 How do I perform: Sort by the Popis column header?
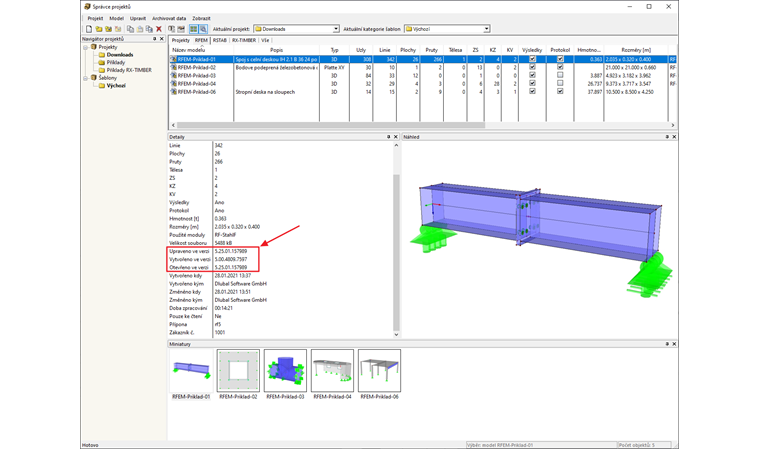276,50
